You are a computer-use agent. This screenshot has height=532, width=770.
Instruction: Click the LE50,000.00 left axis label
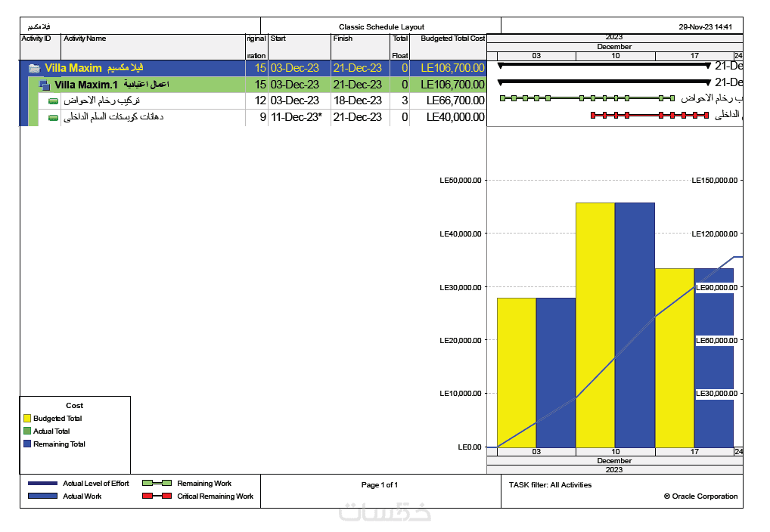[460, 181]
